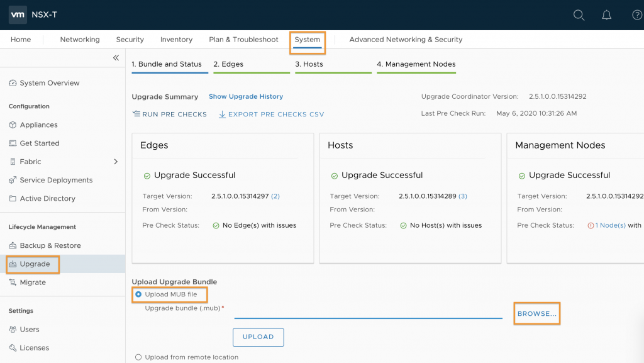This screenshot has width=644, height=363.
Task: Open the 1 Node(s) link
Action: coord(610,225)
